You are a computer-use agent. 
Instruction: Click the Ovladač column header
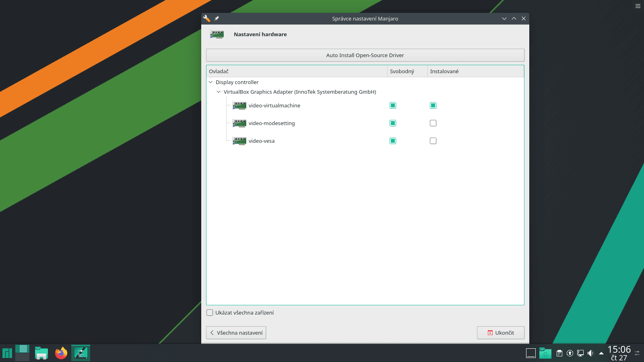[297, 71]
